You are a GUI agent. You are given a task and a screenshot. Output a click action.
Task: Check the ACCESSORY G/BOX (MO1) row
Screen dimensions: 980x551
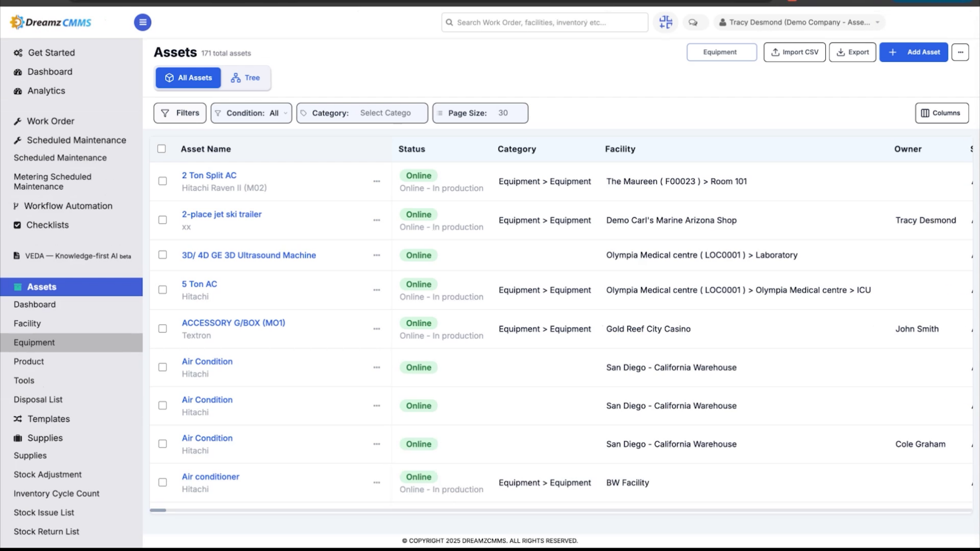pos(163,328)
